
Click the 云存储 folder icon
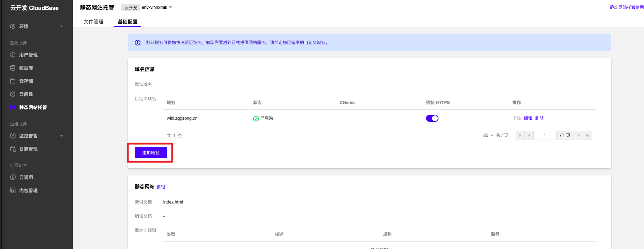click(x=13, y=81)
